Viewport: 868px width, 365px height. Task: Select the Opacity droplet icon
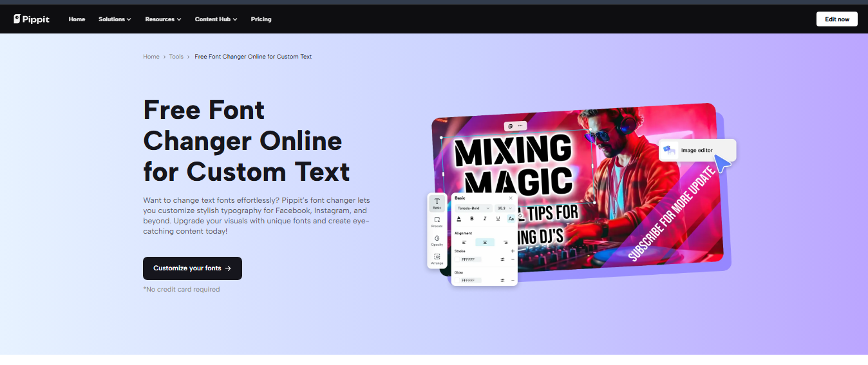(437, 239)
